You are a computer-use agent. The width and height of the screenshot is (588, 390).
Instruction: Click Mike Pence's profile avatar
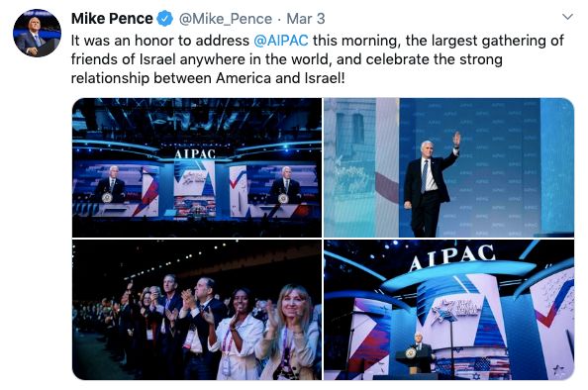click(38, 33)
